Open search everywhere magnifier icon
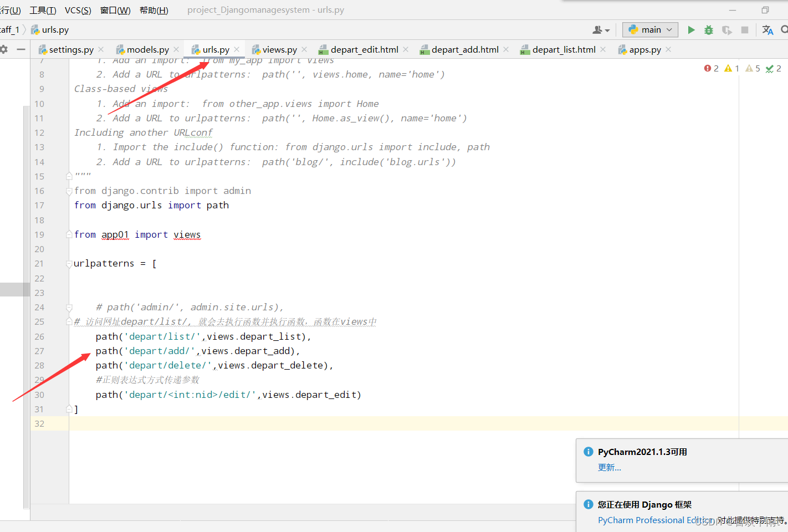Image resolution: width=788 pixels, height=532 pixels. pyautogui.click(x=785, y=29)
